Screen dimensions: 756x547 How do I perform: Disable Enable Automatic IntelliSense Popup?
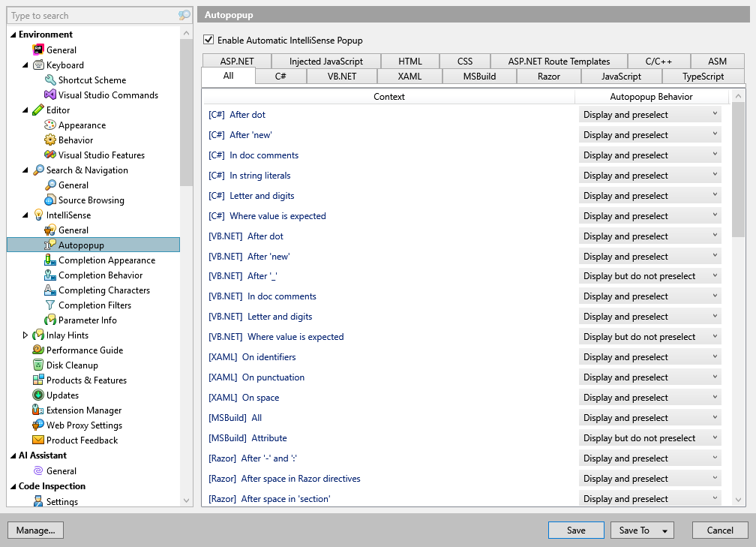[x=208, y=40]
